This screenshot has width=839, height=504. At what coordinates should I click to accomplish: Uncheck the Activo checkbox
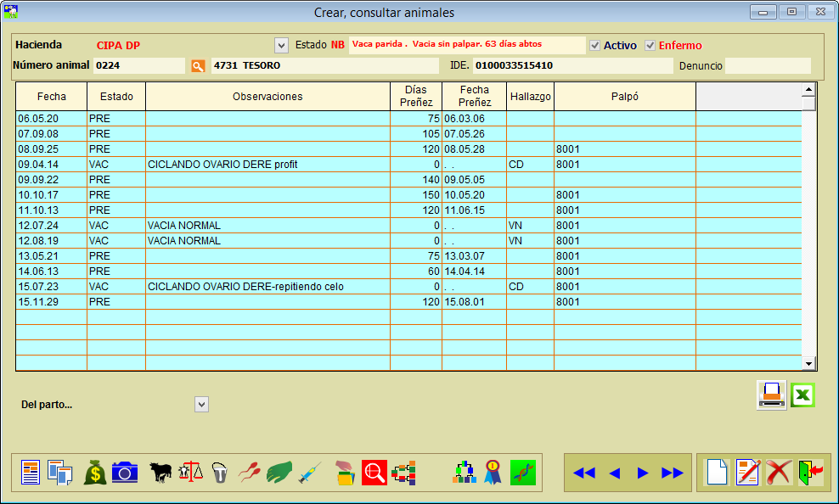pos(595,45)
